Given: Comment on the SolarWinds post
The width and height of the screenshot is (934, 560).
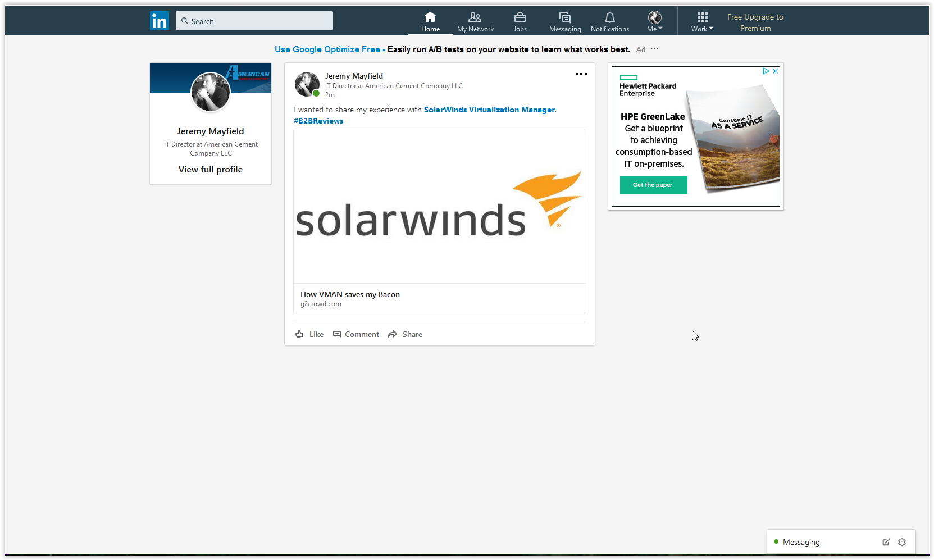Looking at the screenshot, I should coord(356,334).
